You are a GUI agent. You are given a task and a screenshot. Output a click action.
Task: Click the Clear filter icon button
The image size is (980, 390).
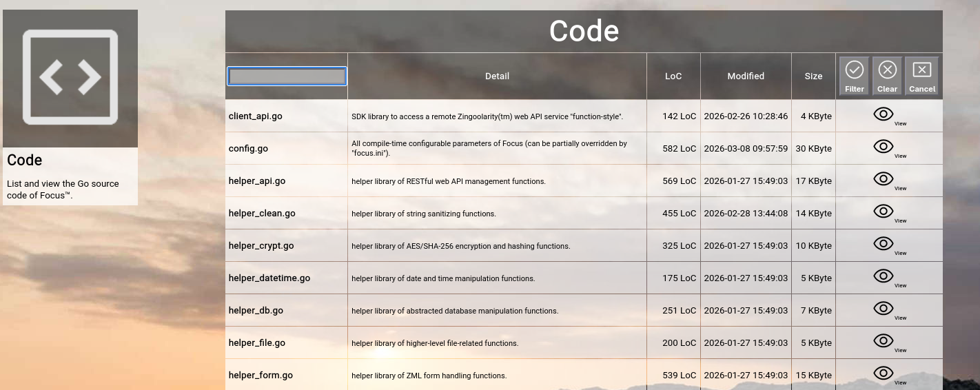pos(887,76)
